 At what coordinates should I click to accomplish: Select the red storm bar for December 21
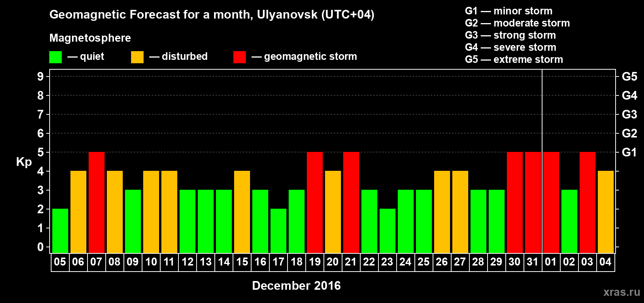351,202
